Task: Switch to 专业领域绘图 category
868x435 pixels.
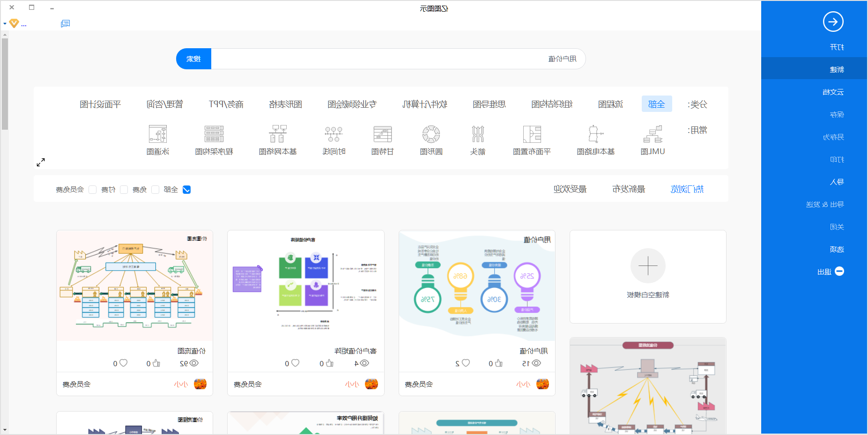Action: coord(352,104)
